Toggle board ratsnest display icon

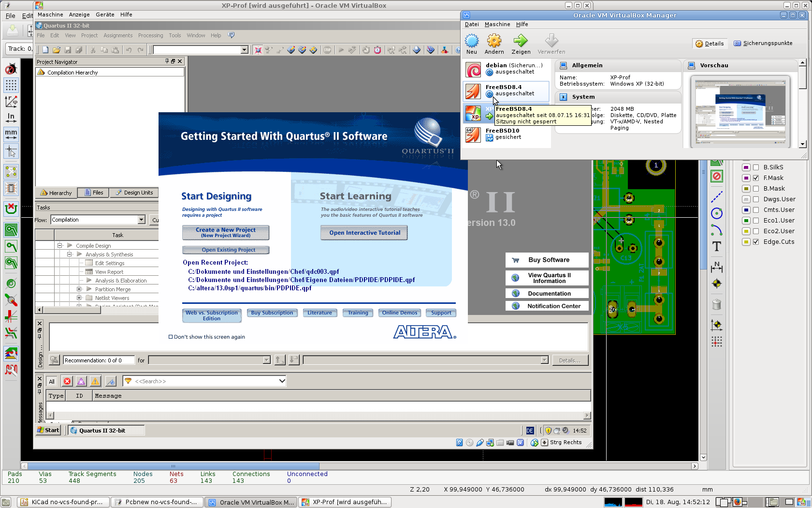click(11, 172)
